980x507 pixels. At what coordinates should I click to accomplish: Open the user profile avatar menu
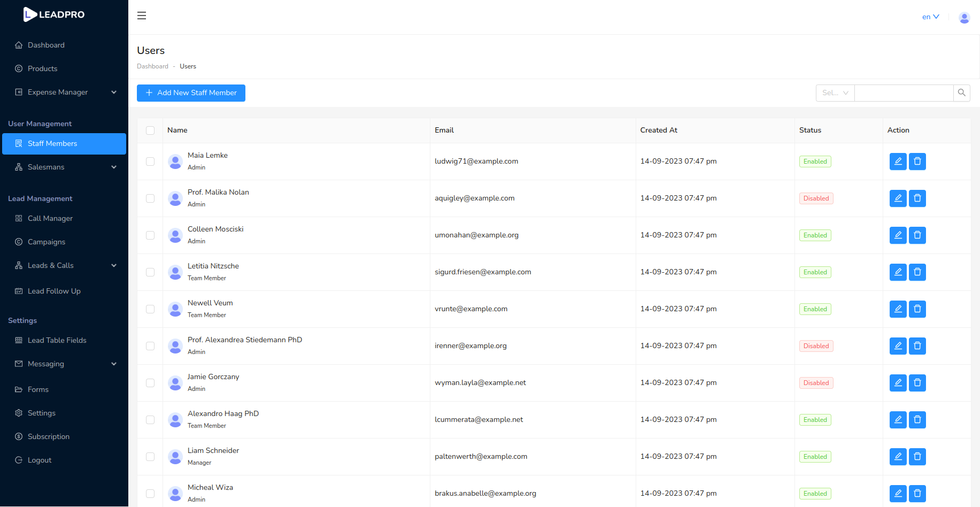click(x=964, y=18)
